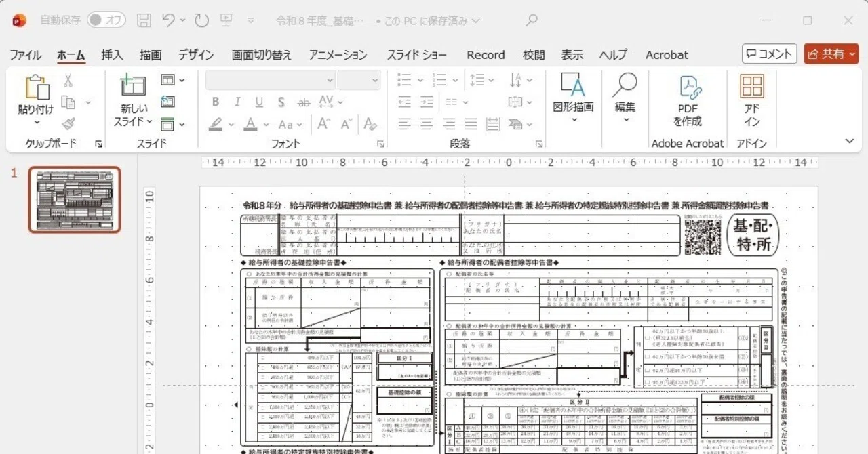The width and height of the screenshot is (868, 454).
Task: Click the 共有 share button
Action: coord(831,54)
